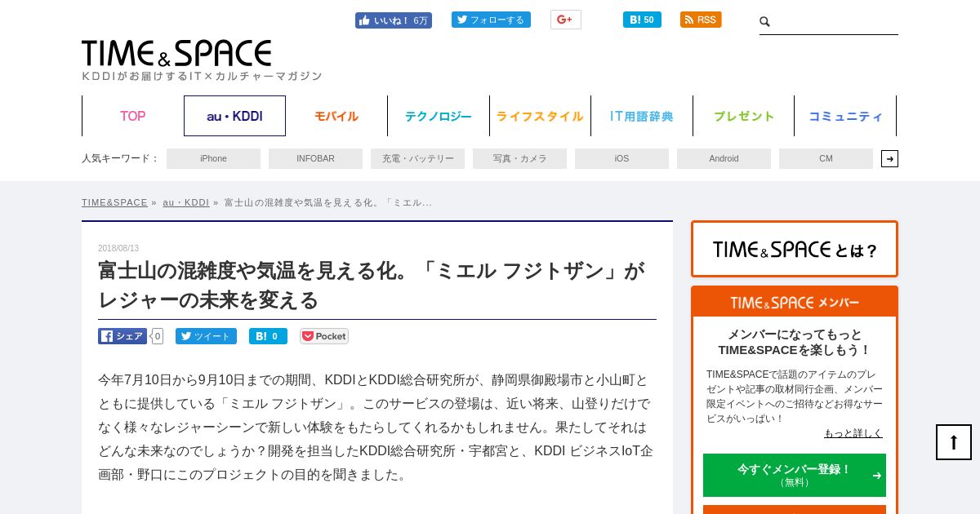The height and width of the screenshot is (514, 980).
Task: Click the Facebook share count bubble showing 0
Action: click(157, 336)
